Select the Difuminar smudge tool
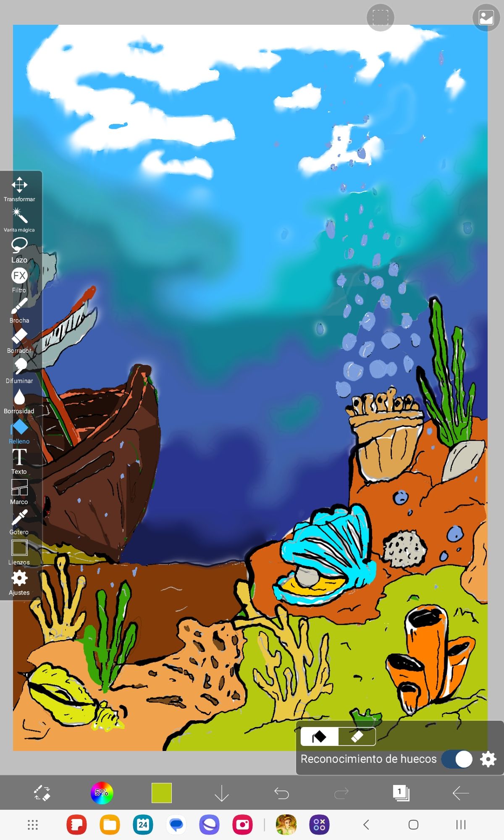Screen dimensions: 504x840 [x=19, y=370]
